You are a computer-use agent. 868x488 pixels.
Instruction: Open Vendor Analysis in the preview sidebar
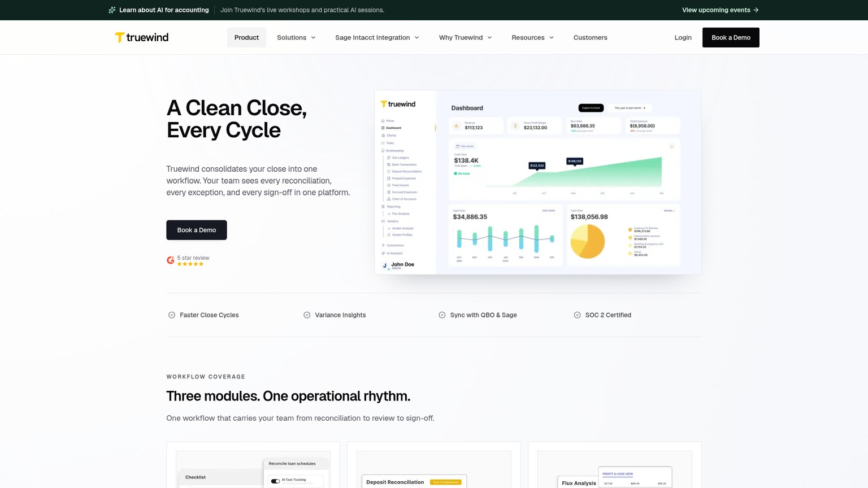[x=401, y=228]
